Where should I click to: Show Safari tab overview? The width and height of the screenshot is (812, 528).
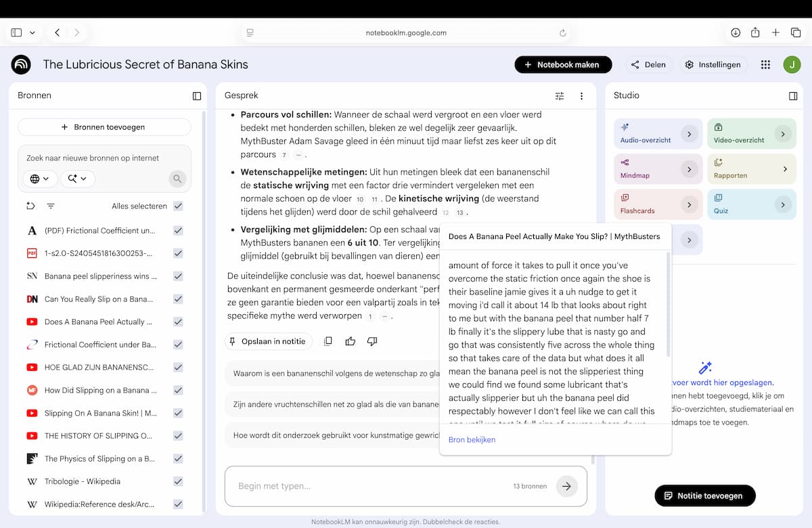tap(796, 32)
